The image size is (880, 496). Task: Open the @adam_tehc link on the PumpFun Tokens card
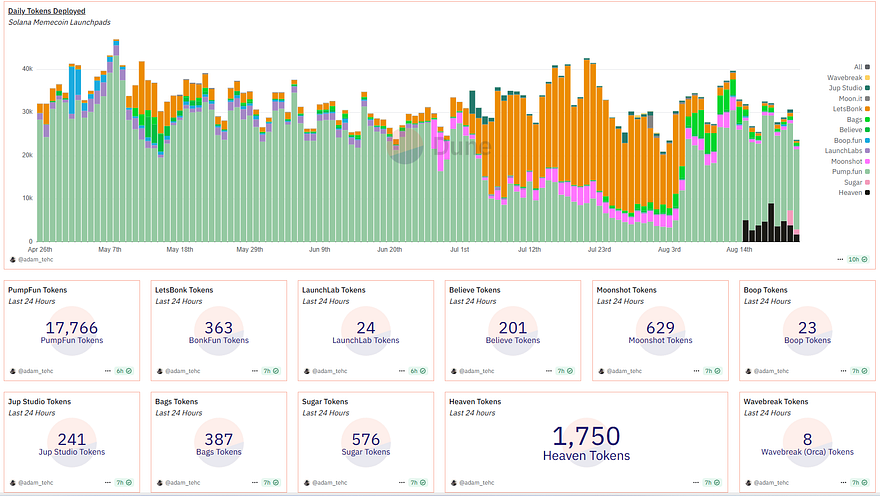pyautogui.click(x=35, y=371)
